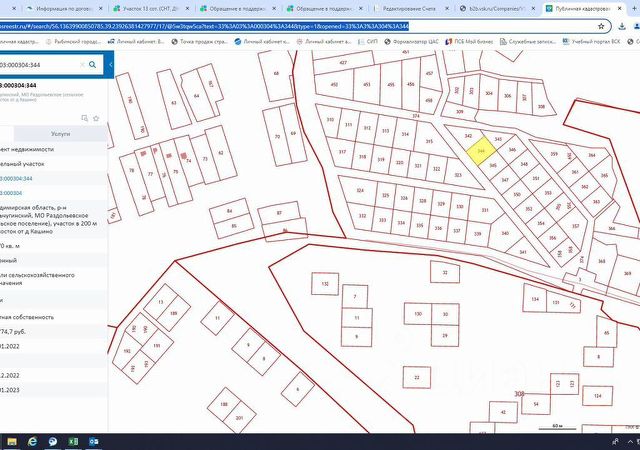Add parcel to favorites with star icon

point(96,118)
